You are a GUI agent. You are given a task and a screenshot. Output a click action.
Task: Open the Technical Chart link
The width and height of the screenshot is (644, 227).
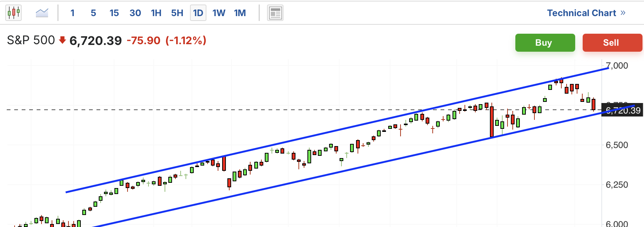[581, 13]
